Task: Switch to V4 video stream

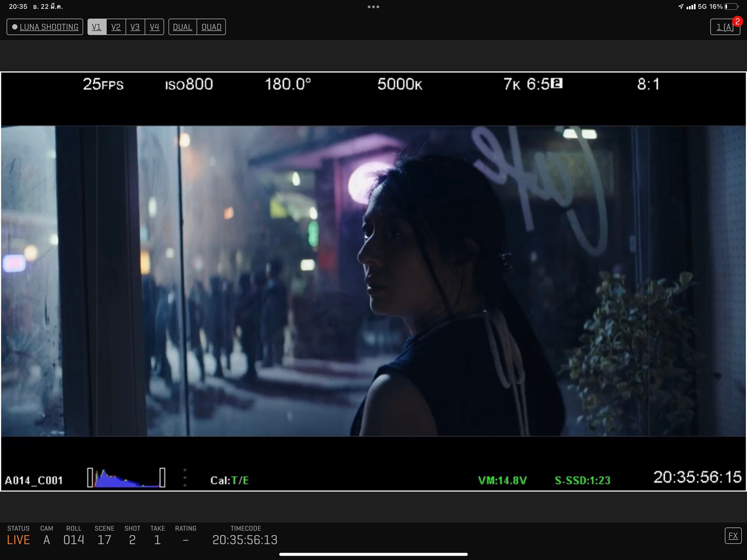Action: click(154, 27)
